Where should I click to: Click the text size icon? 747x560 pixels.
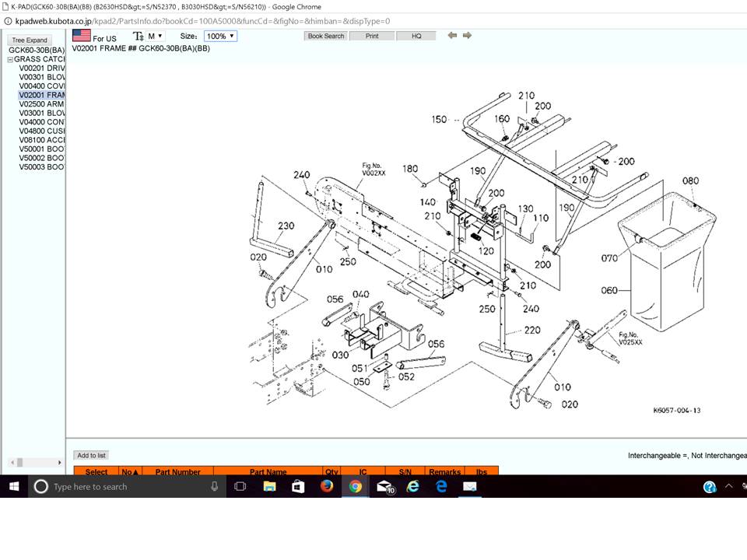tap(138, 37)
